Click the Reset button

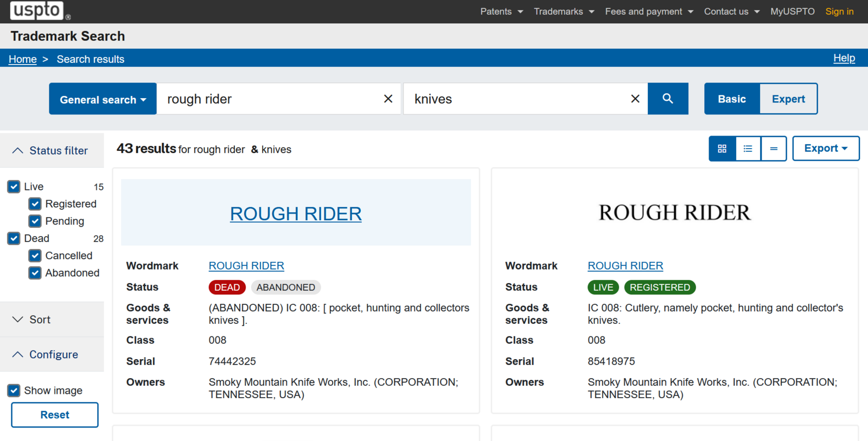[x=55, y=415]
